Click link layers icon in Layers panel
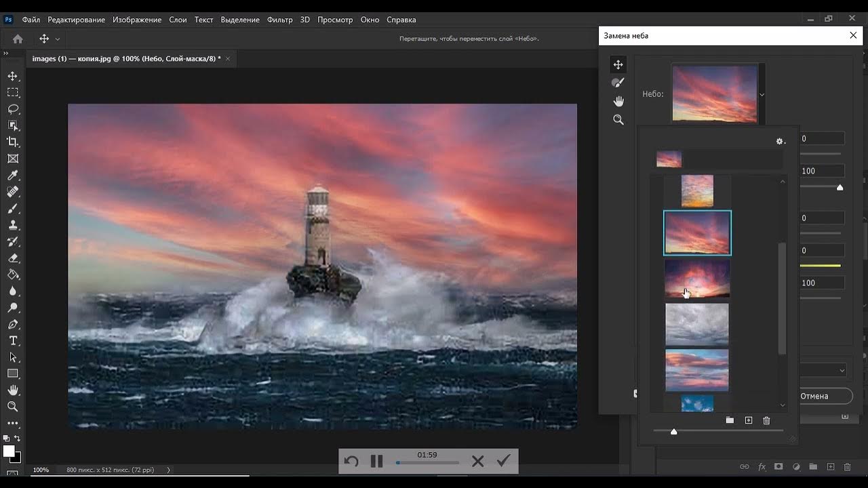The width and height of the screenshot is (868, 488). (744, 466)
